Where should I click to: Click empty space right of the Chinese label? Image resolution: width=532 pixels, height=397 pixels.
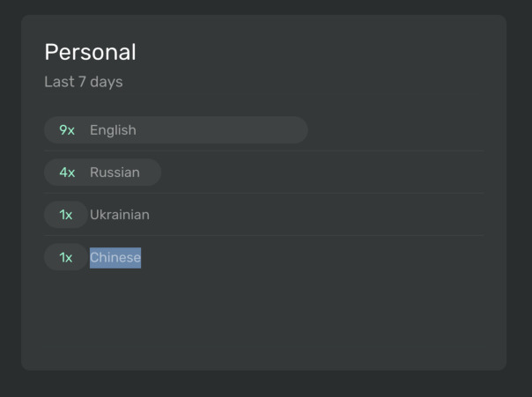click(x=317, y=257)
